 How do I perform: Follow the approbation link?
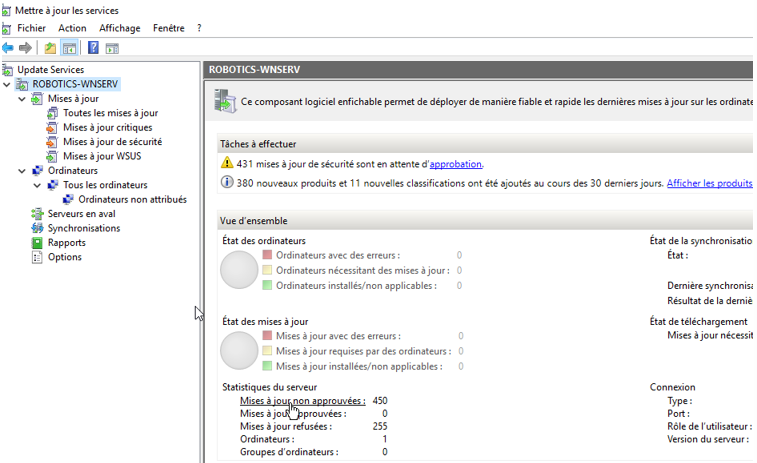pyautogui.click(x=456, y=164)
